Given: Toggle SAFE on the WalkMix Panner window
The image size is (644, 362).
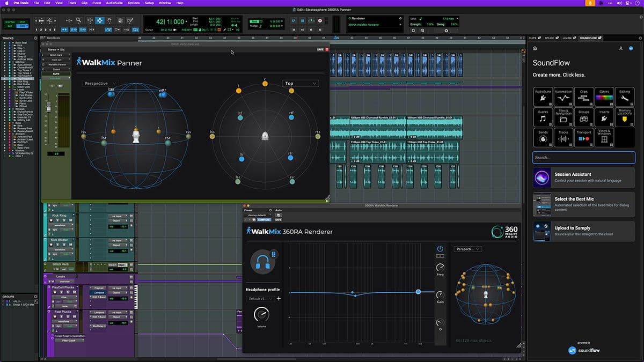Looking at the screenshot, I should click(x=320, y=49).
